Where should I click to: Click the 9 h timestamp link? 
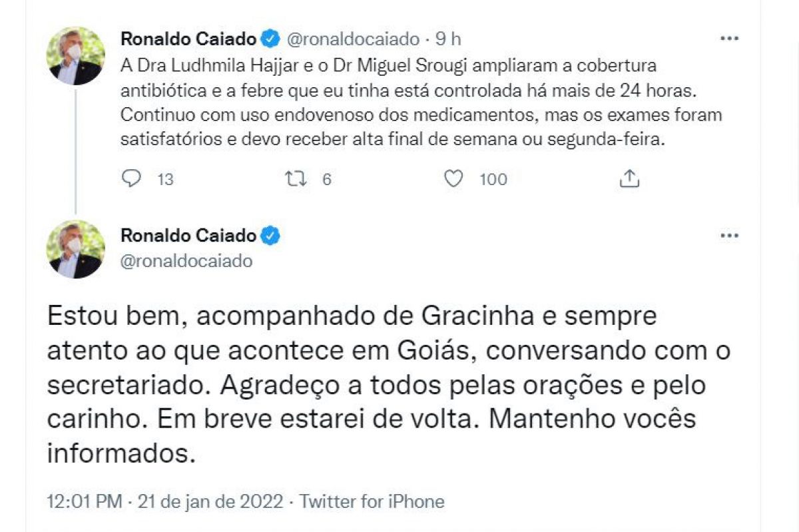click(448, 39)
